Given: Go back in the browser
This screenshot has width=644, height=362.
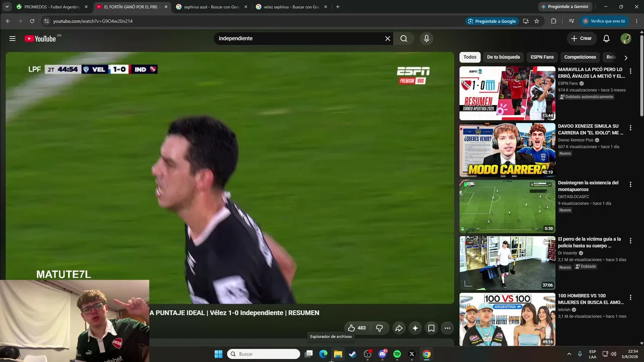Looking at the screenshot, I should click(8, 21).
